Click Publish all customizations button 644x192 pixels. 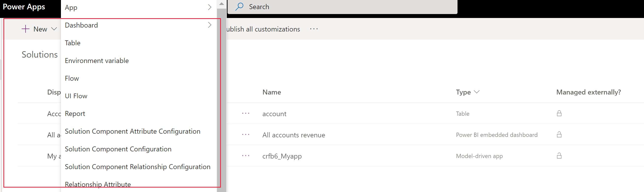[x=263, y=29]
